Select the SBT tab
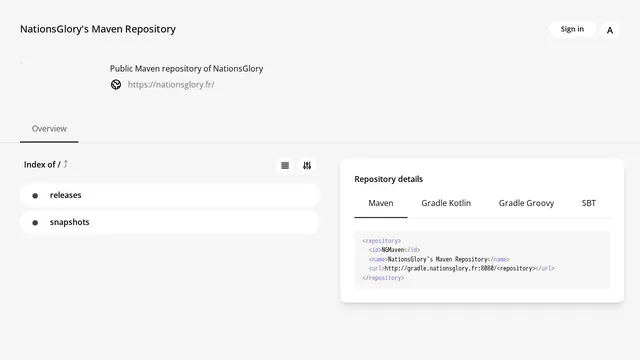 pyautogui.click(x=589, y=203)
